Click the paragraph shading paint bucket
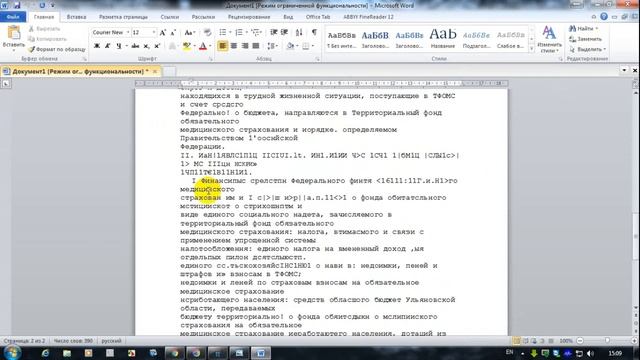Image resolution: width=640 pixels, height=360 pixels. pyautogui.click(x=290, y=46)
